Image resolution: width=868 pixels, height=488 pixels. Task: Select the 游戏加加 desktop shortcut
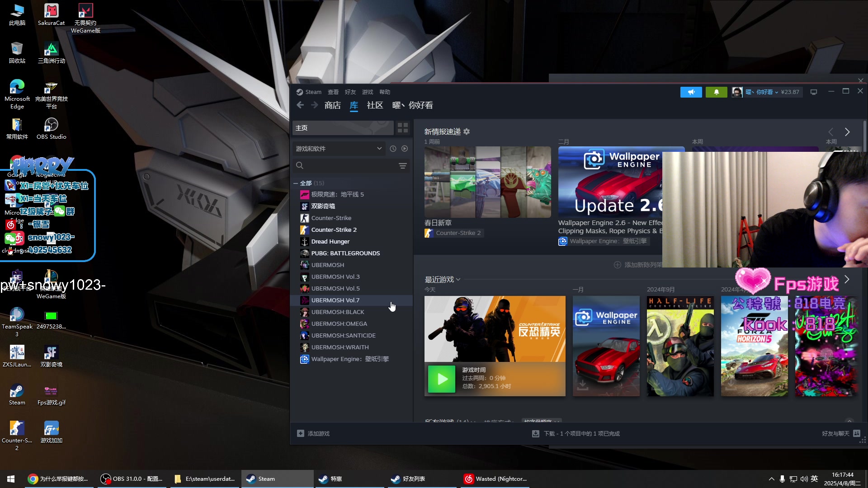[x=51, y=432]
